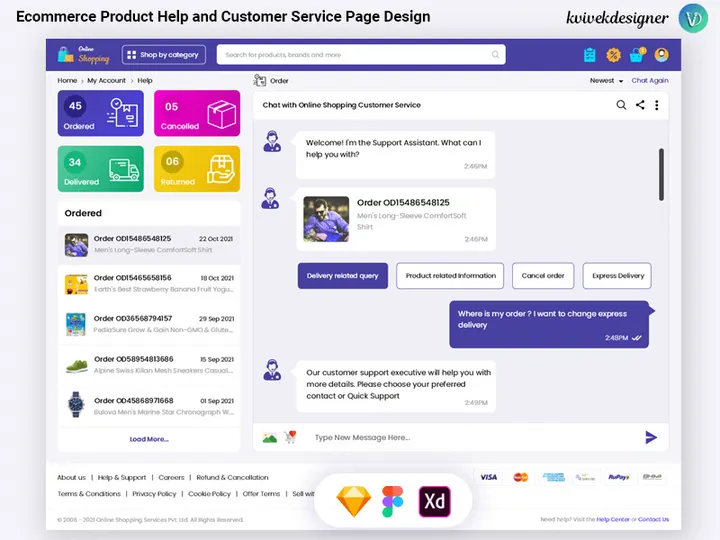This screenshot has width=720, height=540.
Task: Expand the Newest sort dropdown
Action: [606, 80]
